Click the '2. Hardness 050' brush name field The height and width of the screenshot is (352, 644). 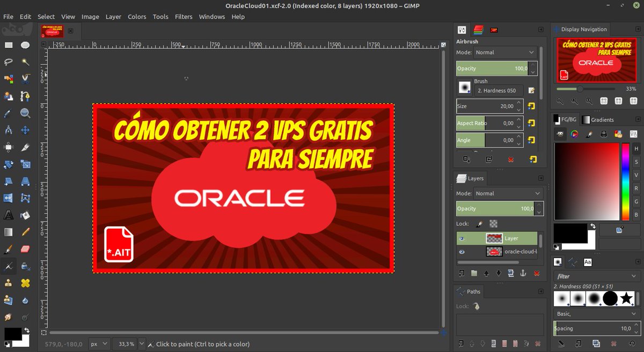click(x=499, y=91)
